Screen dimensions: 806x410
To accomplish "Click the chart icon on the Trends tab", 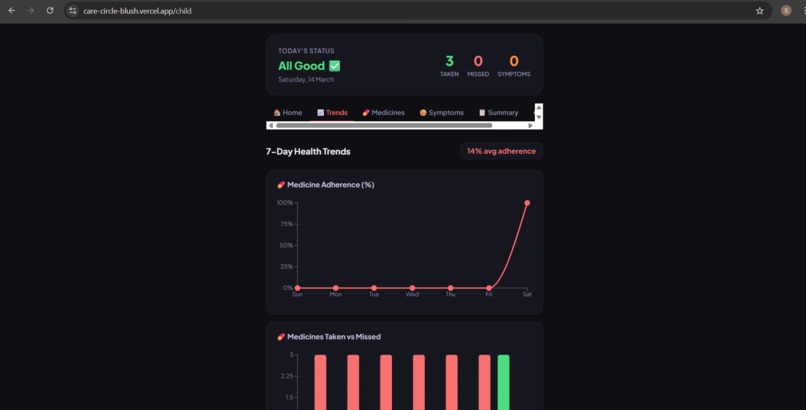I will (x=320, y=113).
